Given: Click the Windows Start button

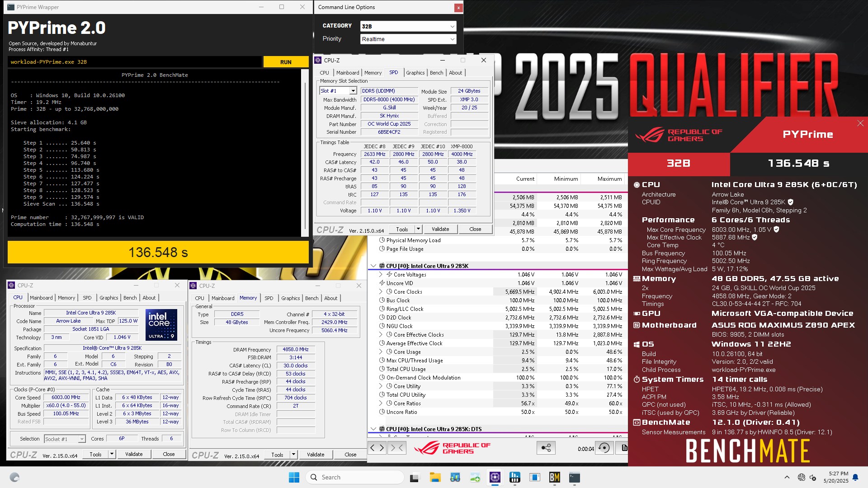Looking at the screenshot, I should [x=294, y=477].
